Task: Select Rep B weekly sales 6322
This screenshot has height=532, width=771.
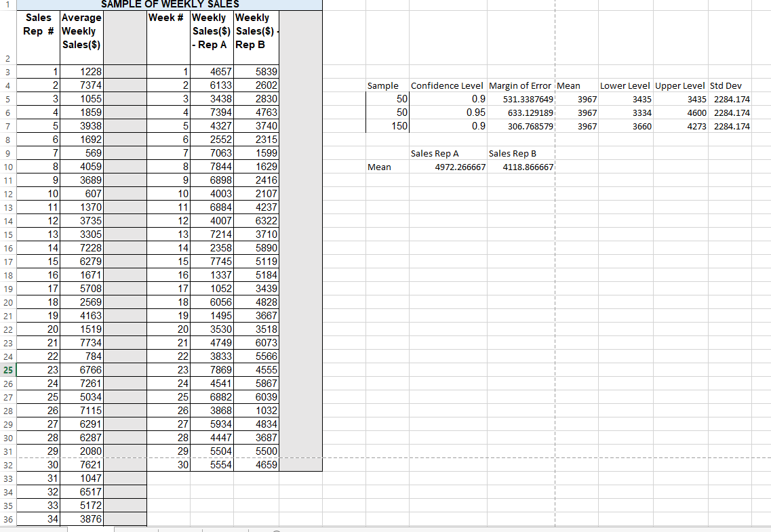Action: click(256, 221)
